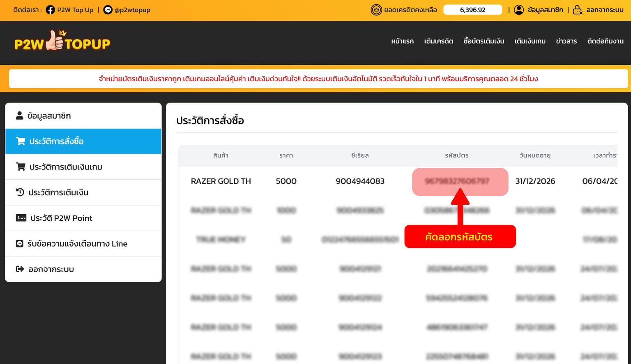Click the serial number 9004944083
The height and width of the screenshot is (364, 631).
coord(360,181)
